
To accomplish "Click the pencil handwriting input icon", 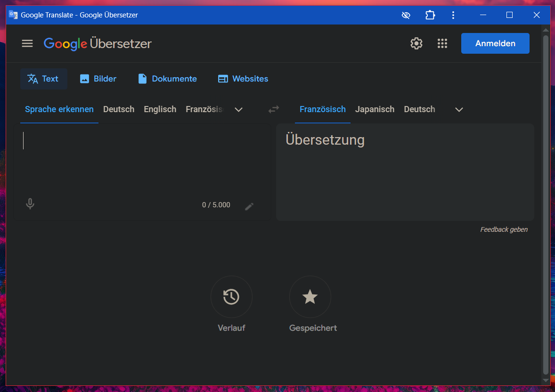I will 249,206.
